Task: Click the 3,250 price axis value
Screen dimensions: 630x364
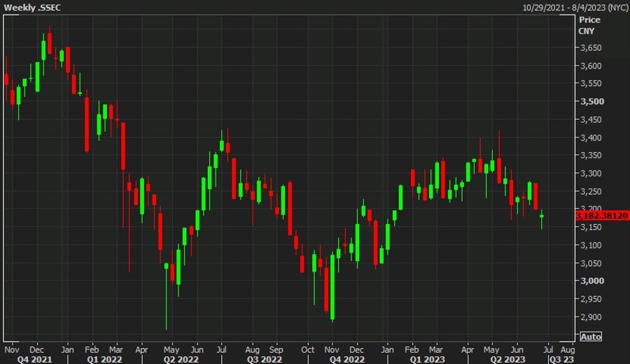Action: click(591, 192)
